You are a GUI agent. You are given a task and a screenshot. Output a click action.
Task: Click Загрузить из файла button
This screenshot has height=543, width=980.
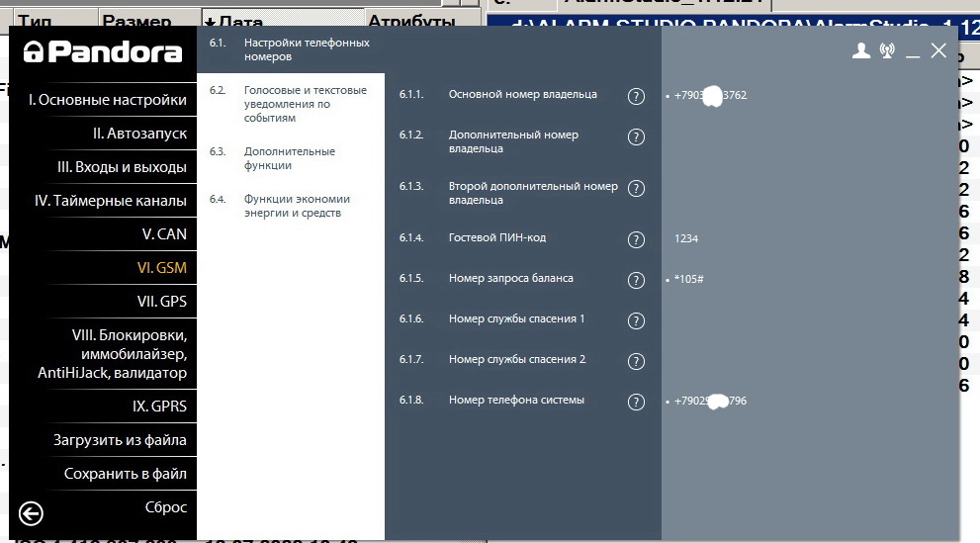pyautogui.click(x=120, y=440)
